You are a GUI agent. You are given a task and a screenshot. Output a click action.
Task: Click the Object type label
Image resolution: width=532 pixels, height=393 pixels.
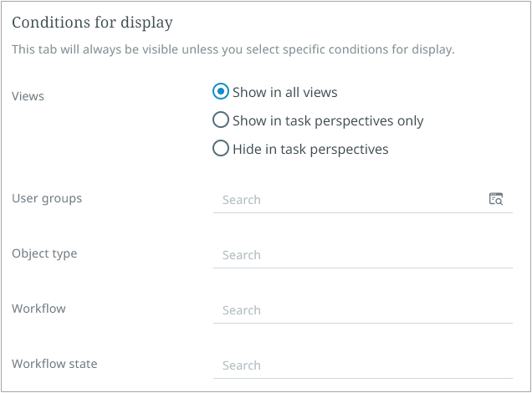tap(44, 253)
